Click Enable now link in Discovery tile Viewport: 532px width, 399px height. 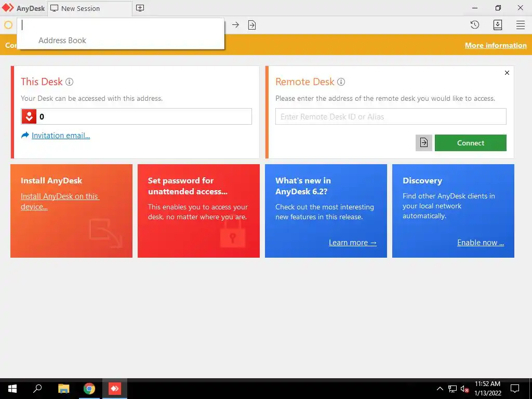481,243
